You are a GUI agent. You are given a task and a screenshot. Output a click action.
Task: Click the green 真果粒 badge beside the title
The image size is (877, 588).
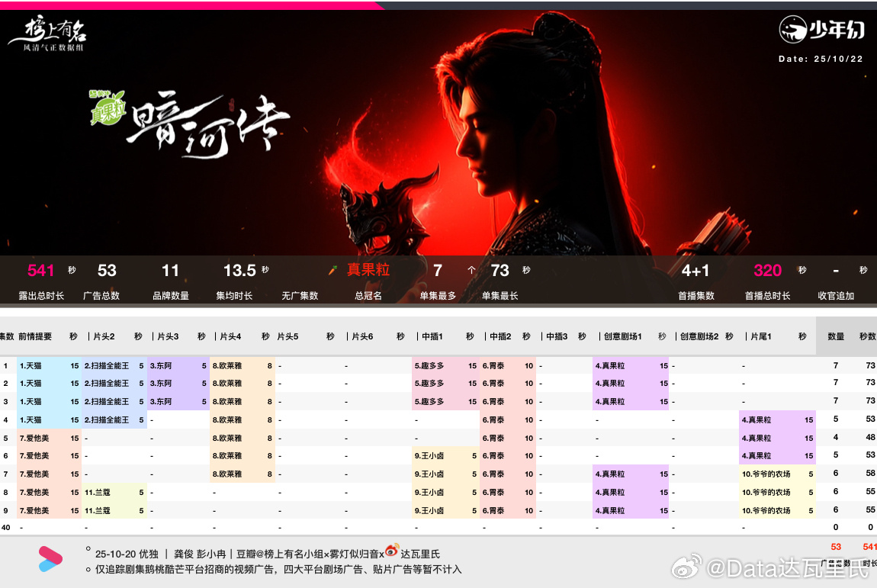(x=108, y=107)
